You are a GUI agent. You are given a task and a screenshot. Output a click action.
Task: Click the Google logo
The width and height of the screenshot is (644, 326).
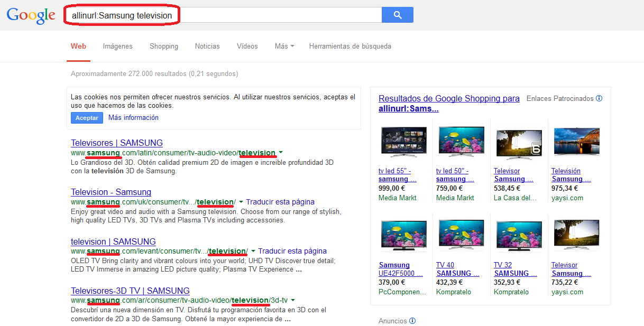(x=31, y=16)
